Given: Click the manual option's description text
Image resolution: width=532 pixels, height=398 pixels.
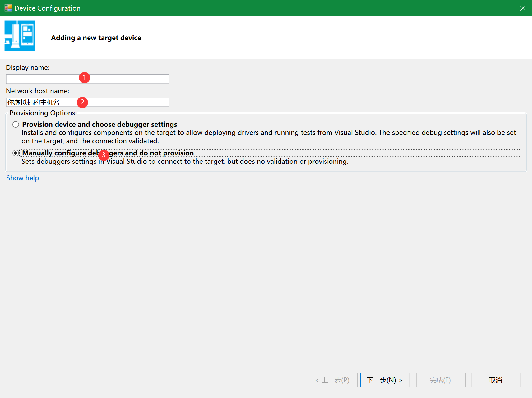Looking at the screenshot, I should (185, 161).
